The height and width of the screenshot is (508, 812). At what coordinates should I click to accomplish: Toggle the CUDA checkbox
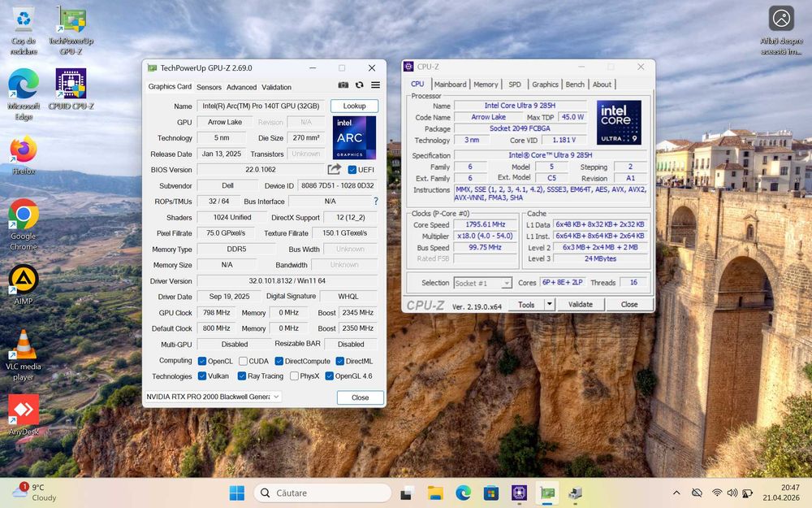(x=243, y=361)
